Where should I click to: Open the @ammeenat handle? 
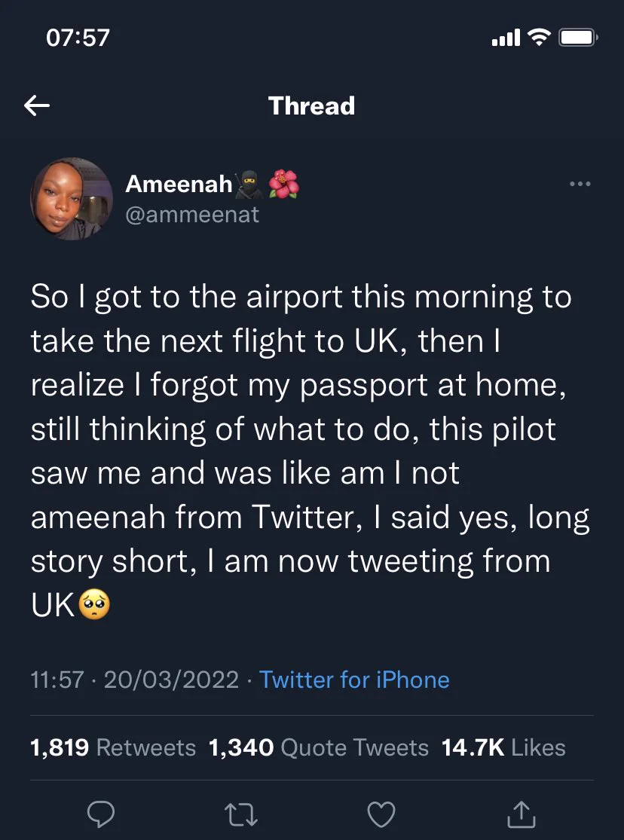point(192,215)
